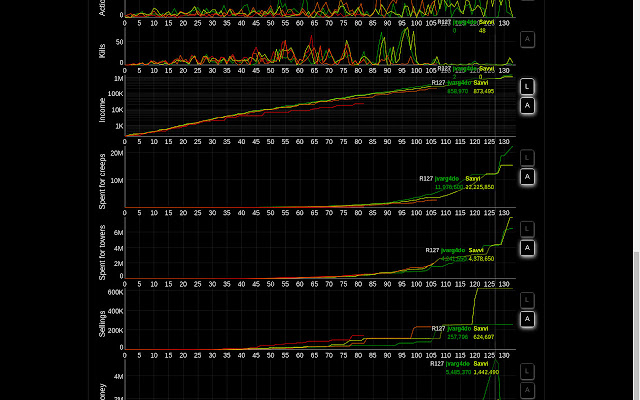The width and height of the screenshot is (640, 400).
Task: Click A button for Spent for towers
Action: pos(527,248)
